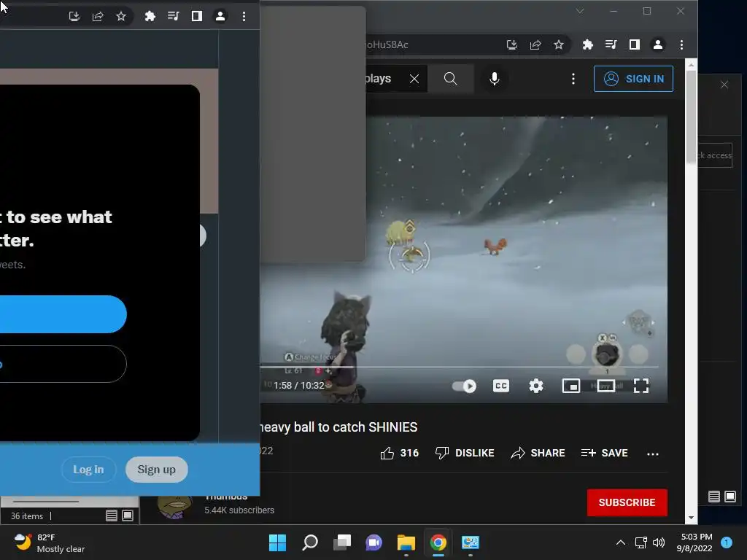
Task: Click share icon in YouTube browser address bar
Action: 535,44
